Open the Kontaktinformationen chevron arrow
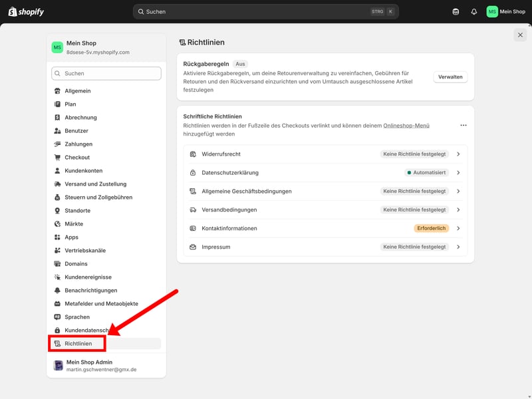This screenshot has height=399, width=532. point(458,228)
